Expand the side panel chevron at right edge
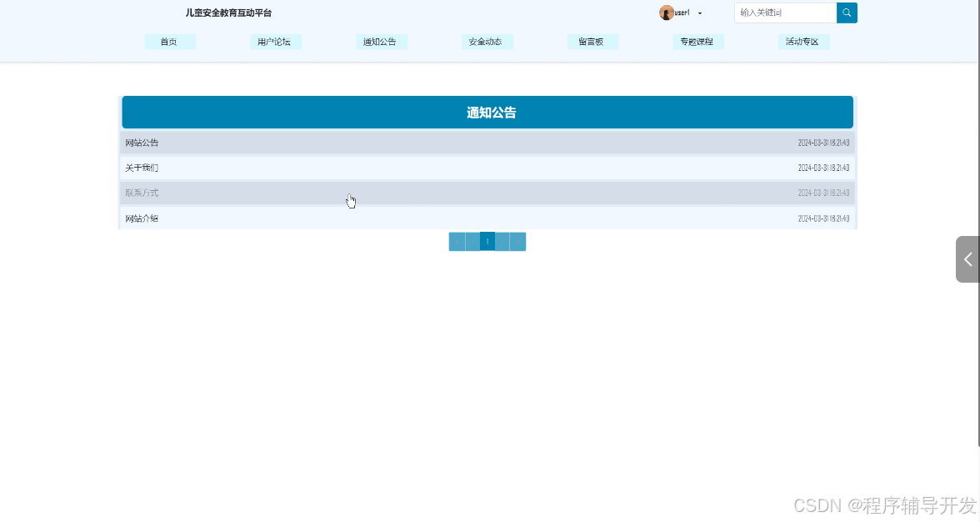The height and width of the screenshot is (522, 980). pyautogui.click(x=967, y=259)
